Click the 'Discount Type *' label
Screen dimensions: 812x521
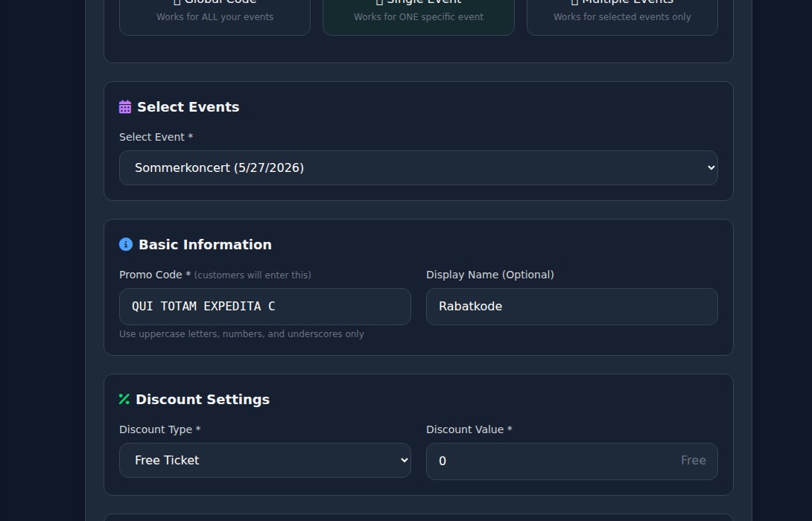pos(160,429)
